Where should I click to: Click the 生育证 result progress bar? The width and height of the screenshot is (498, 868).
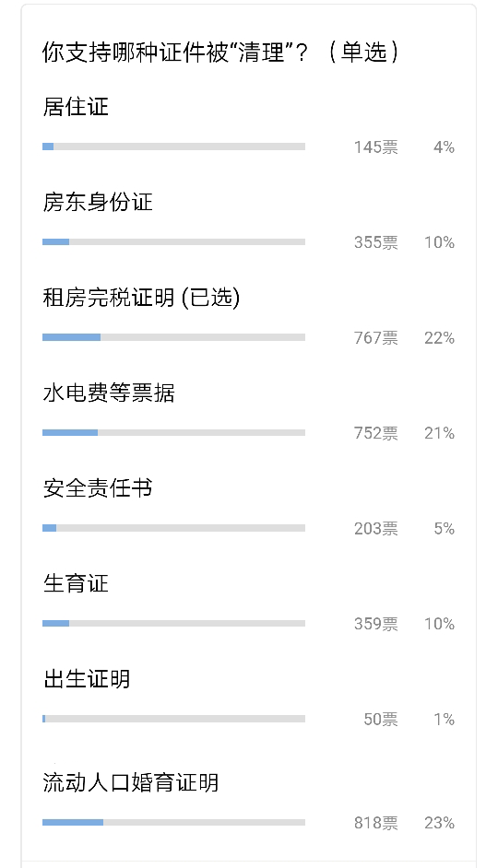pyautogui.click(x=173, y=623)
